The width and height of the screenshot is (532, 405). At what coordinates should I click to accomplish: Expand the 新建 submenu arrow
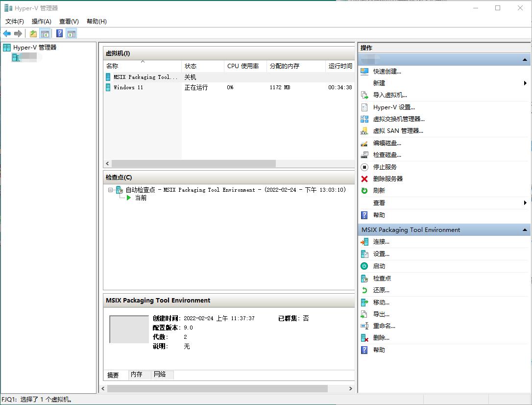pyautogui.click(x=525, y=83)
